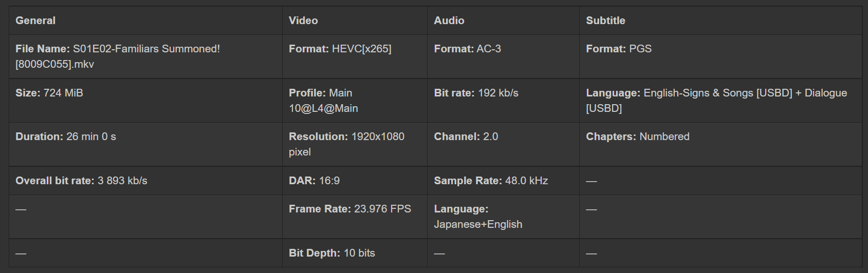
Task: Click the video Format HEVC[x265] cell
Action: pos(340,49)
